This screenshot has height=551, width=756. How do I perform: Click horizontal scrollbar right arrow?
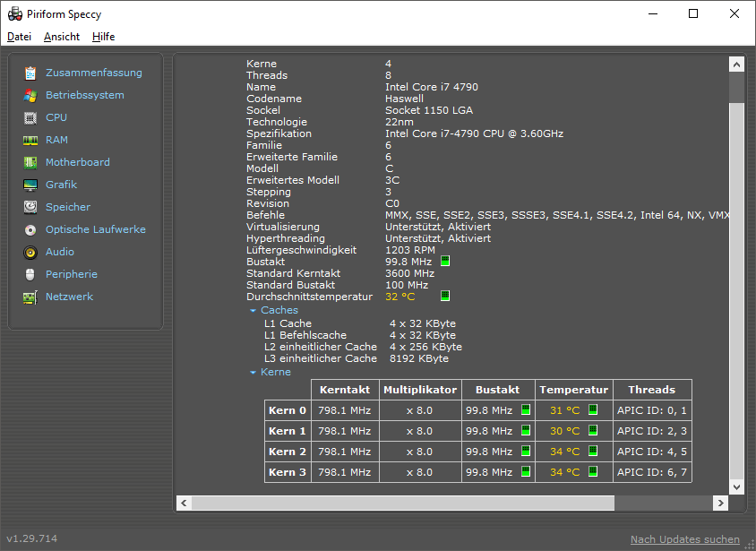click(x=720, y=503)
